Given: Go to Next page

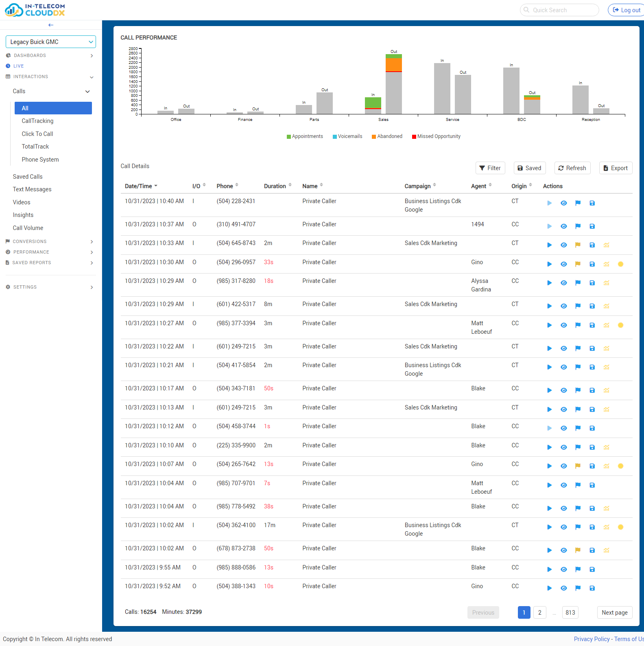Looking at the screenshot, I should (615, 613).
